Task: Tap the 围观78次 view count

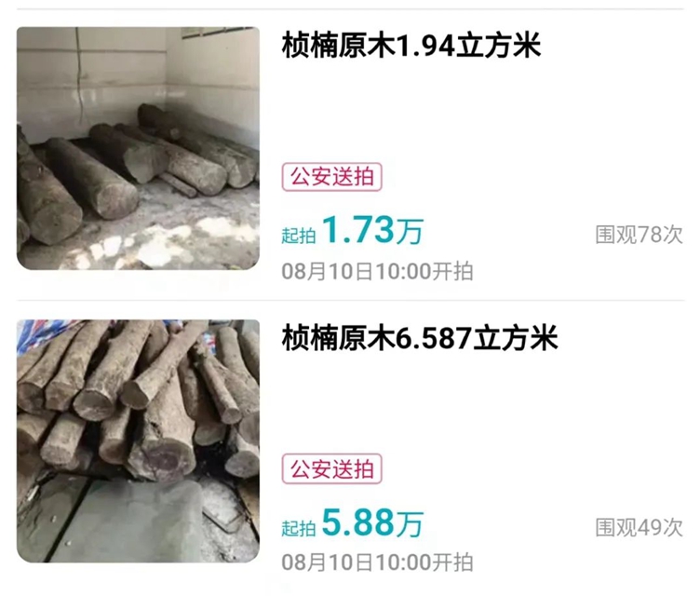Action: [639, 234]
